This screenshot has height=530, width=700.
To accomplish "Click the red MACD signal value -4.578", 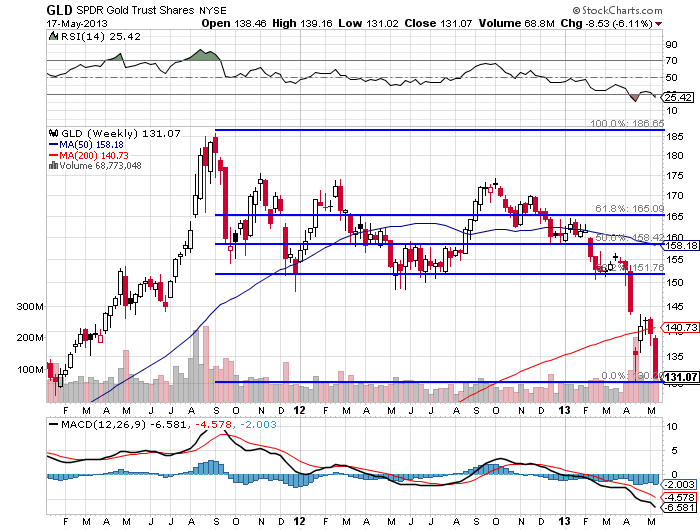I will pos(212,424).
